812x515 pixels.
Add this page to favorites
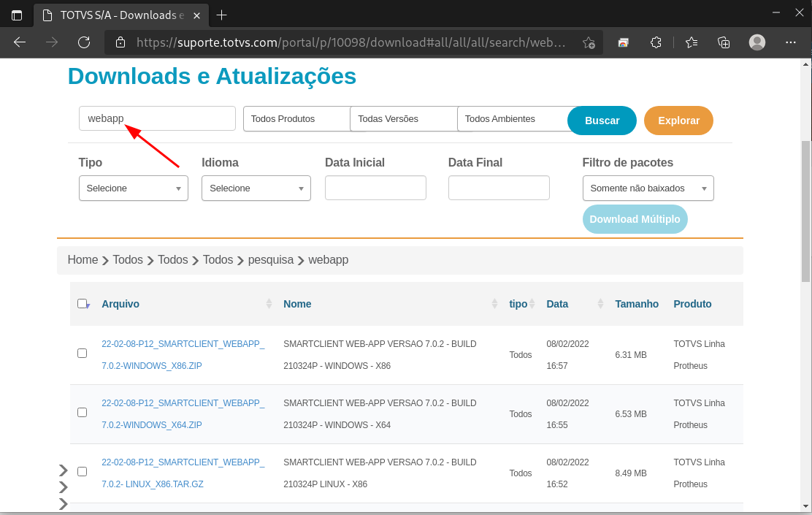(x=589, y=42)
